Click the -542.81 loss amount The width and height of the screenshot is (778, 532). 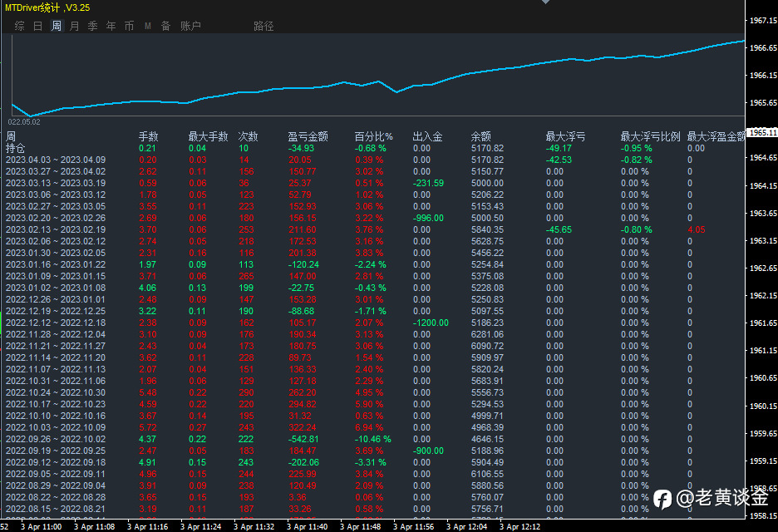tap(303, 439)
